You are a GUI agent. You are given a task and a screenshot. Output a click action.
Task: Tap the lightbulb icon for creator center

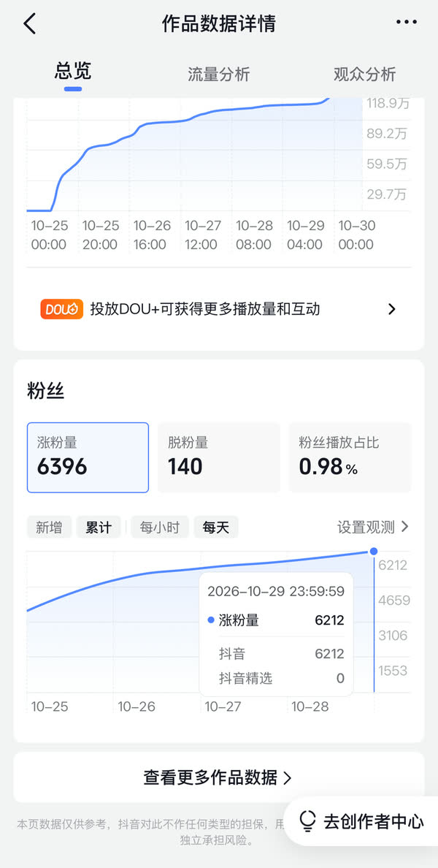[x=307, y=821]
